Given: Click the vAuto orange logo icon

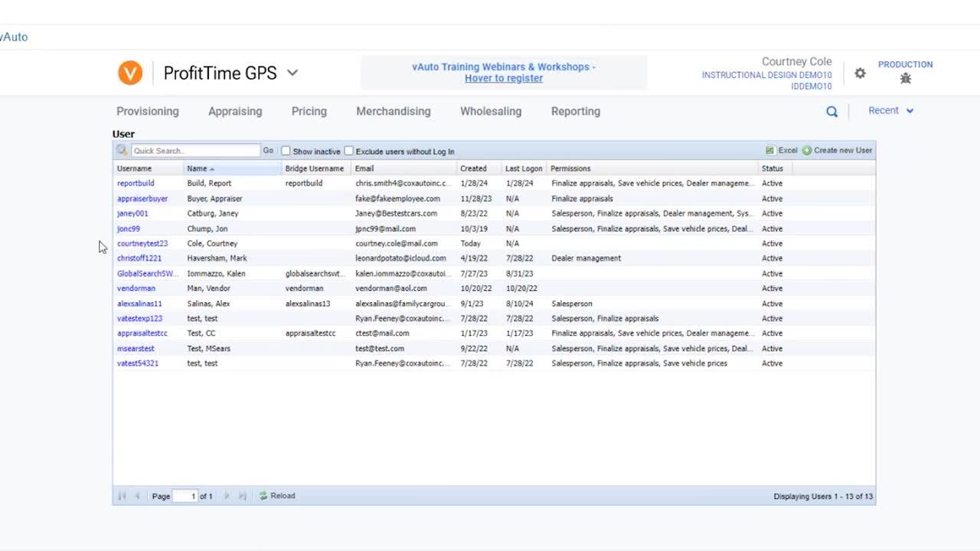Looking at the screenshot, I should coord(130,73).
